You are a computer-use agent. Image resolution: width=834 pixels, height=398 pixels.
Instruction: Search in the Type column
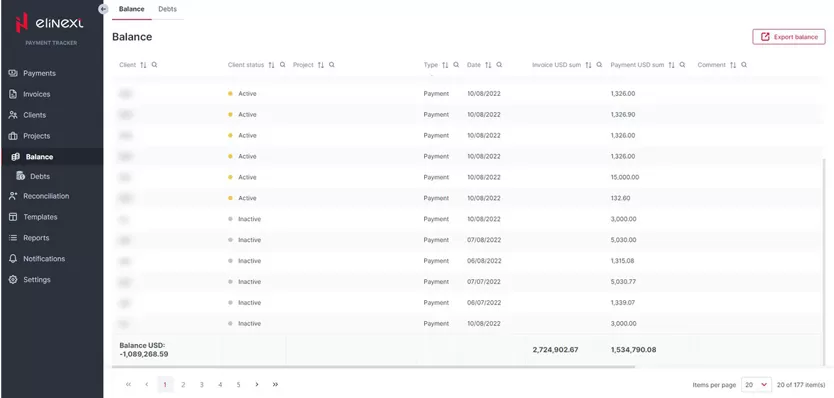coord(456,65)
